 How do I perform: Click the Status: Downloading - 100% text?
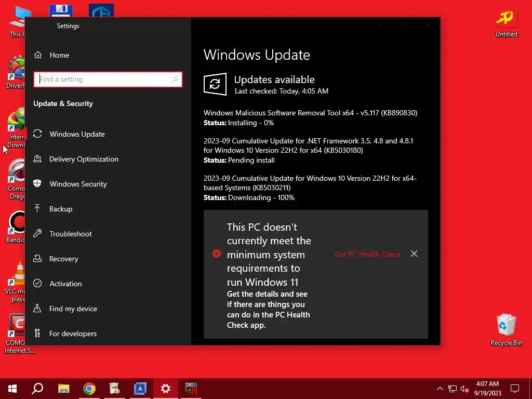coord(249,197)
